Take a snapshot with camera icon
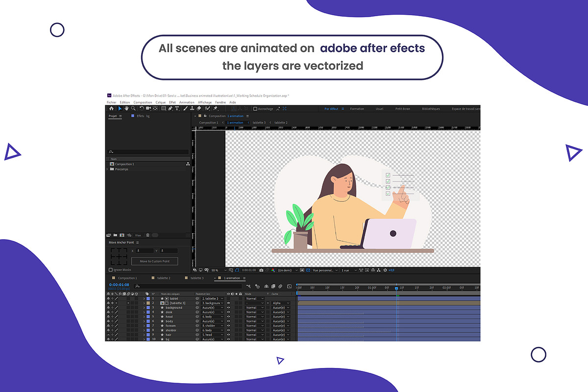Screen dimensions: 588x392 261,270
